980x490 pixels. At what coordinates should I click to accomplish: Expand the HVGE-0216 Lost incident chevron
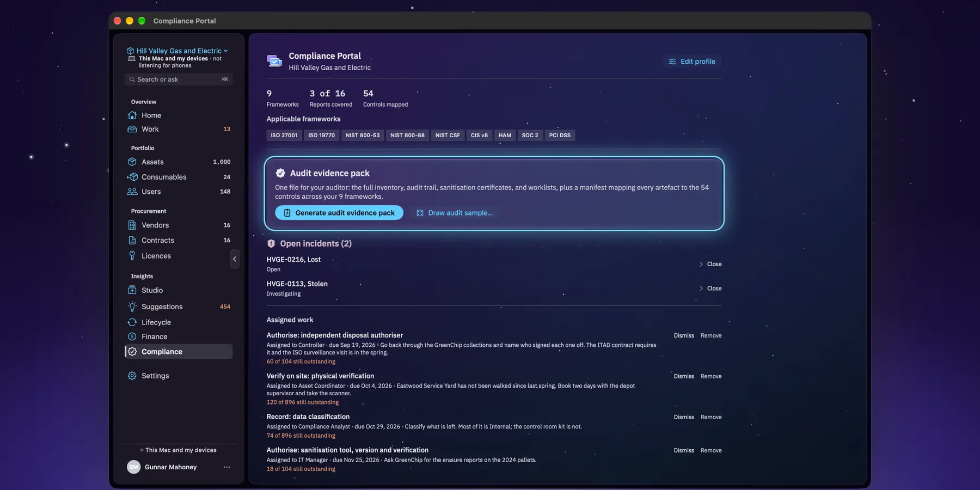coord(701,264)
